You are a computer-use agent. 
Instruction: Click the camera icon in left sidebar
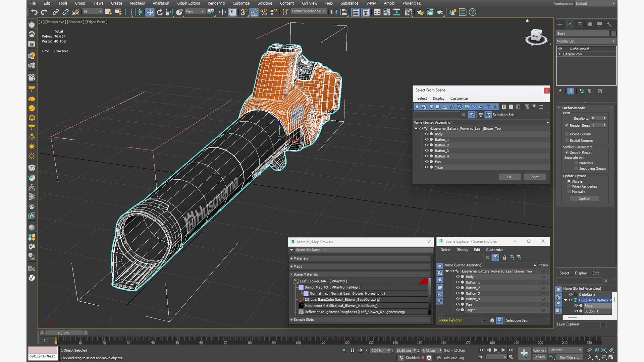coord(32,77)
